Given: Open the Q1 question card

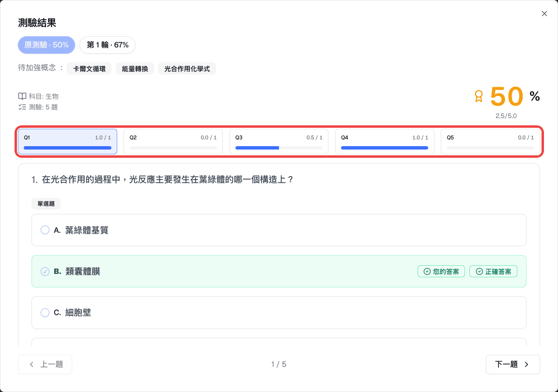Looking at the screenshot, I should (x=68, y=142).
